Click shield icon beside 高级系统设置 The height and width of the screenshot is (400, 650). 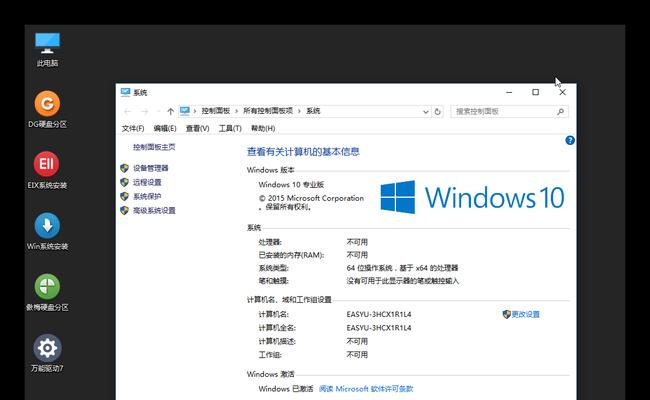pyautogui.click(x=124, y=210)
